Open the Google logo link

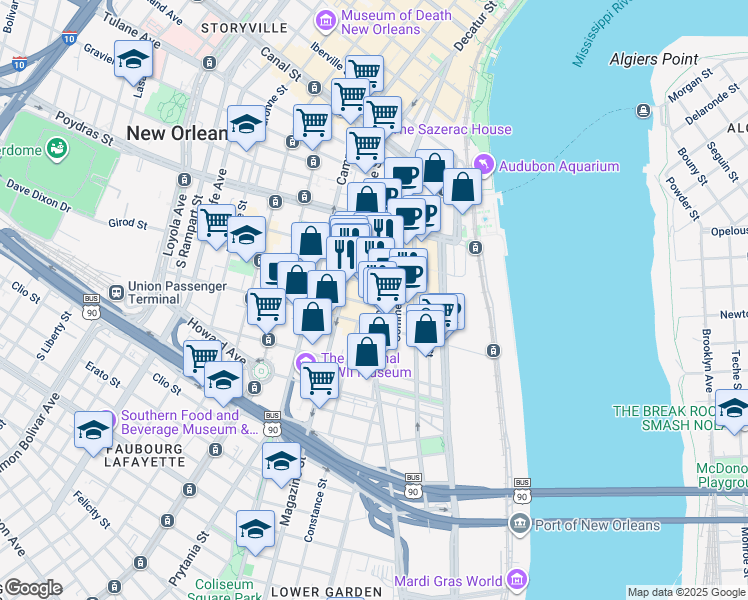[x=32, y=588]
